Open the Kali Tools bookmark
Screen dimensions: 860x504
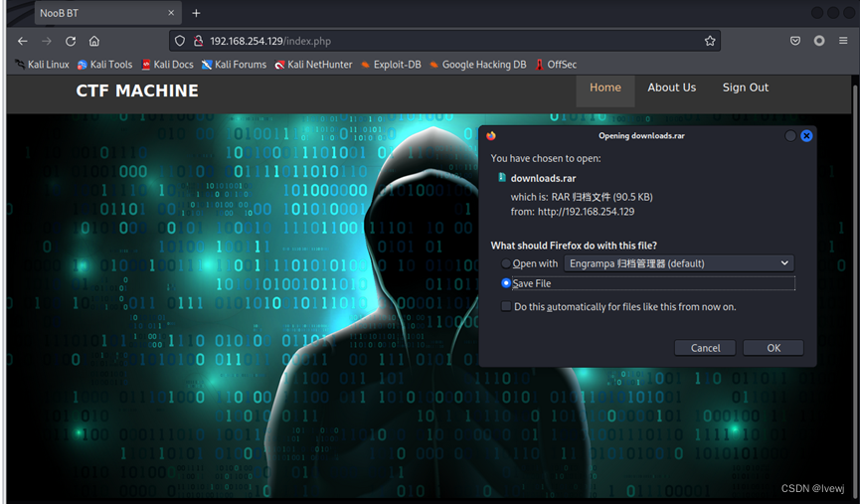(x=104, y=65)
